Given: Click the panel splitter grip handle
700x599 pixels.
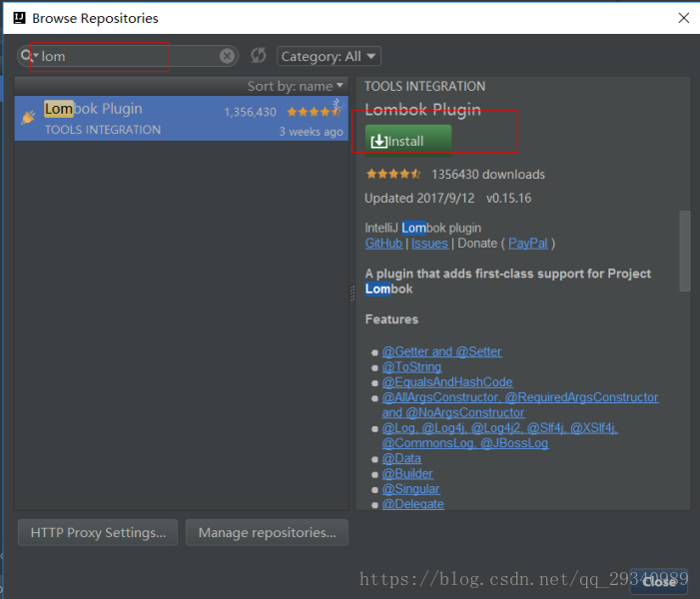Looking at the screenshot, I should [x=352, y=293].
